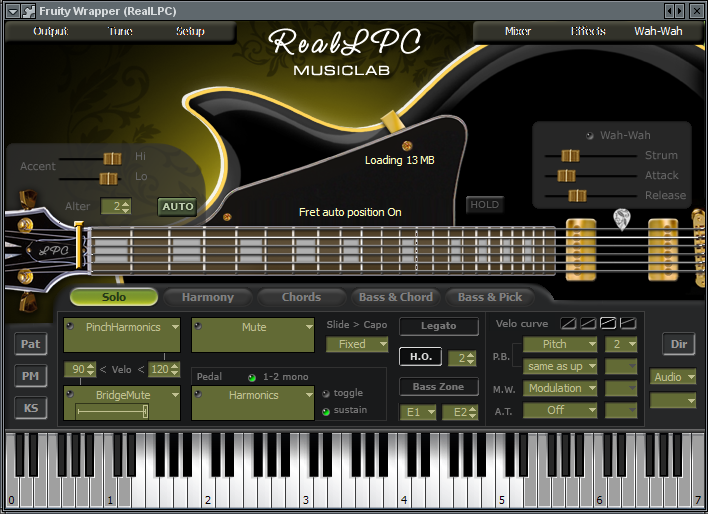Select the third Velo curve icon
Viewport: 708px width, 514px height.
pos(608,323)
